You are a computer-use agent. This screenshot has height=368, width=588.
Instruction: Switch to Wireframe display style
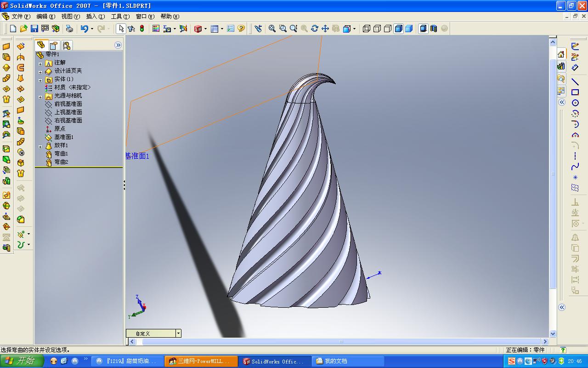[x=367, y=29]
